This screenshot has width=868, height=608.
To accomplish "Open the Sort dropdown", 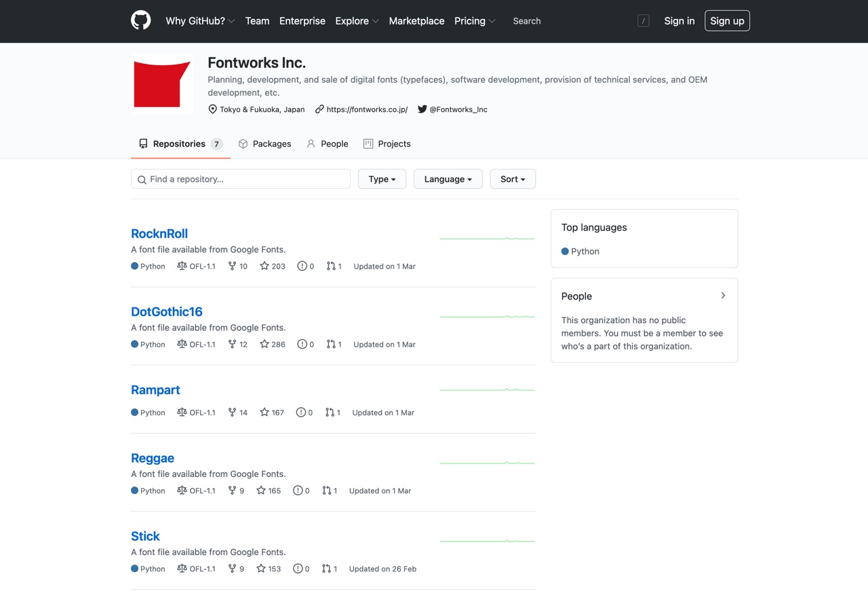I will point(513,179).
